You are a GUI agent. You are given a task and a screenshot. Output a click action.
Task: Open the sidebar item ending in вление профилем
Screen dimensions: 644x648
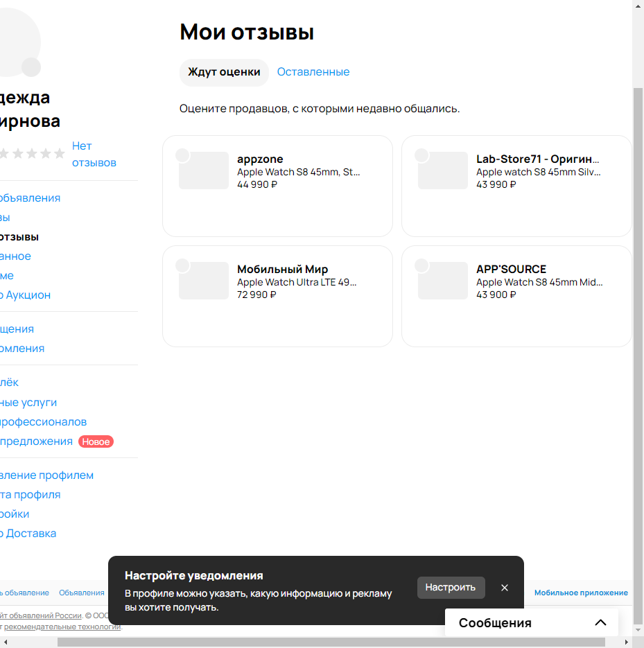[x=46, y=475]
